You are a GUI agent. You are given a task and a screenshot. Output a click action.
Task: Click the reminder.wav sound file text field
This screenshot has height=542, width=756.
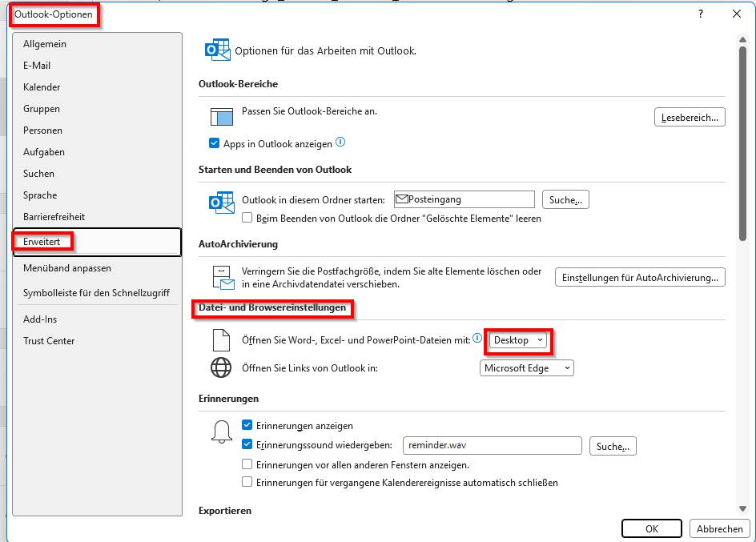(x=492, y=446)
